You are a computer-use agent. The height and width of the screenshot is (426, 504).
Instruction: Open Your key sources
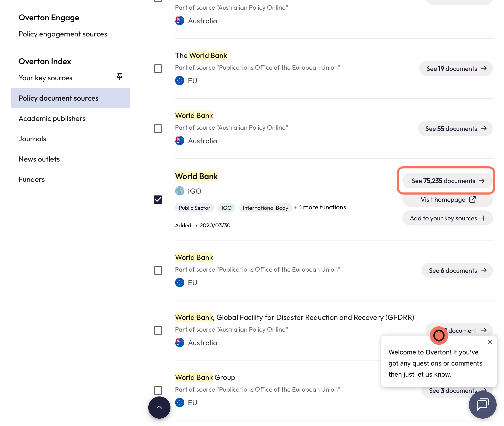click(46, 78)
